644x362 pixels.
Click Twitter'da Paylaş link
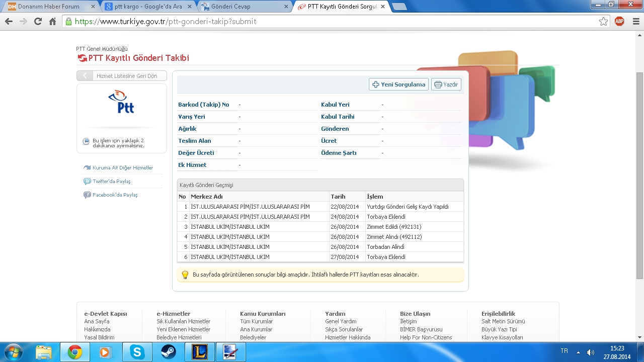coord(111,181)
